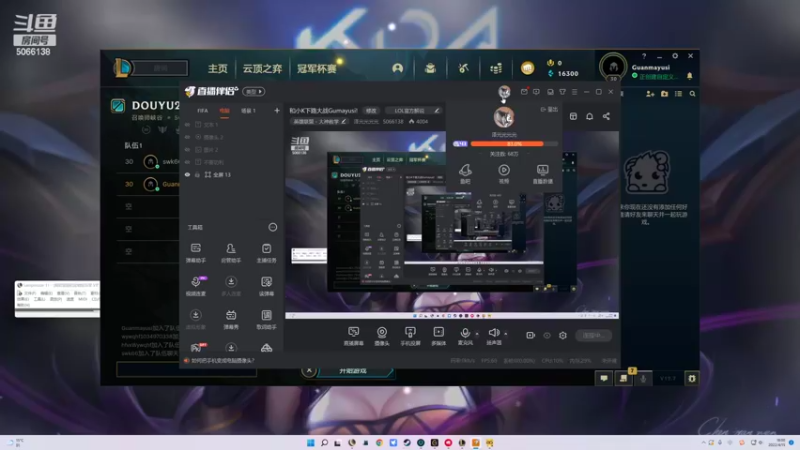Open the 主播任务 tool
800x450 pixels.
tap(266, 253)
